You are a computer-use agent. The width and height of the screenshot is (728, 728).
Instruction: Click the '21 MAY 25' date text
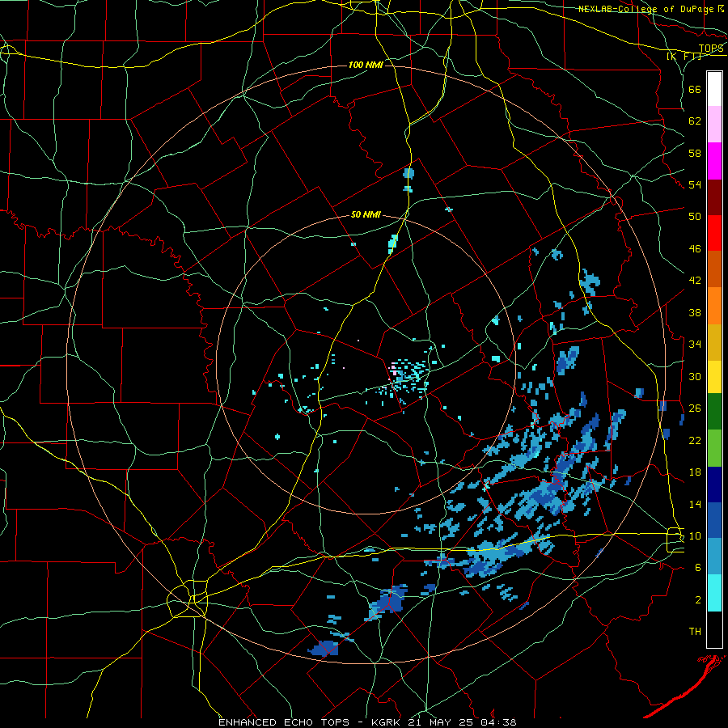[x=440, y=722]
